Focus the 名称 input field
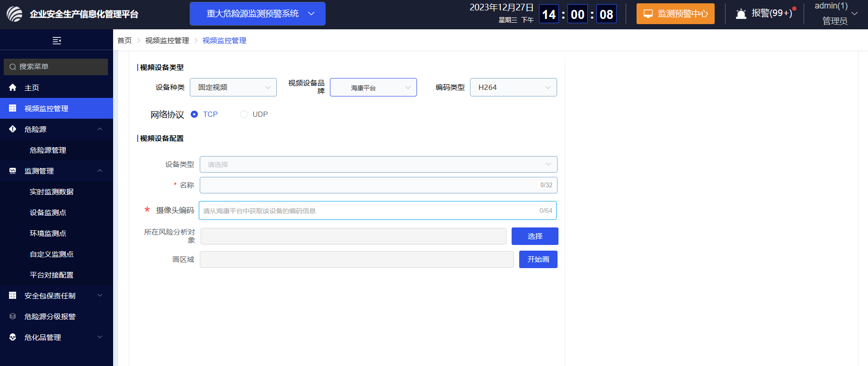Image resolution: width=868 pixels, height=366 pixels. (379, 185)
